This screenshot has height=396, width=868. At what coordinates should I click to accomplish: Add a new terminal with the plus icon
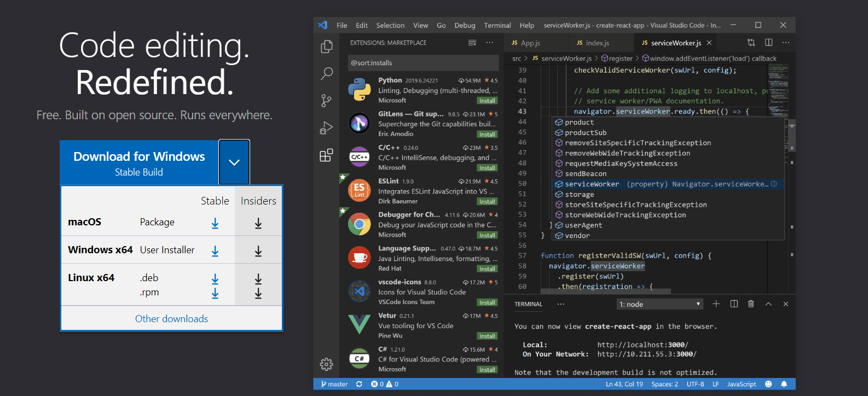[716, 304]
